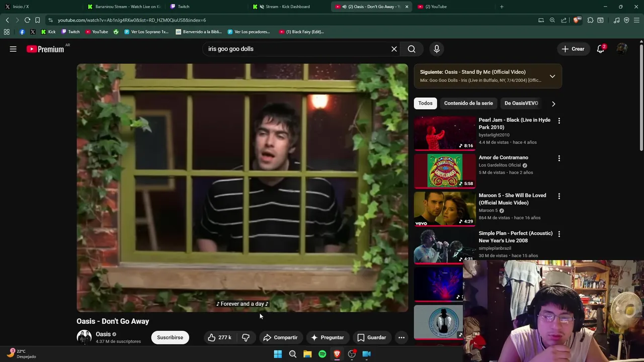Open the Ver Los Soprano bookmark
Screen dimensions: 644x362
(x=146, y=32)
